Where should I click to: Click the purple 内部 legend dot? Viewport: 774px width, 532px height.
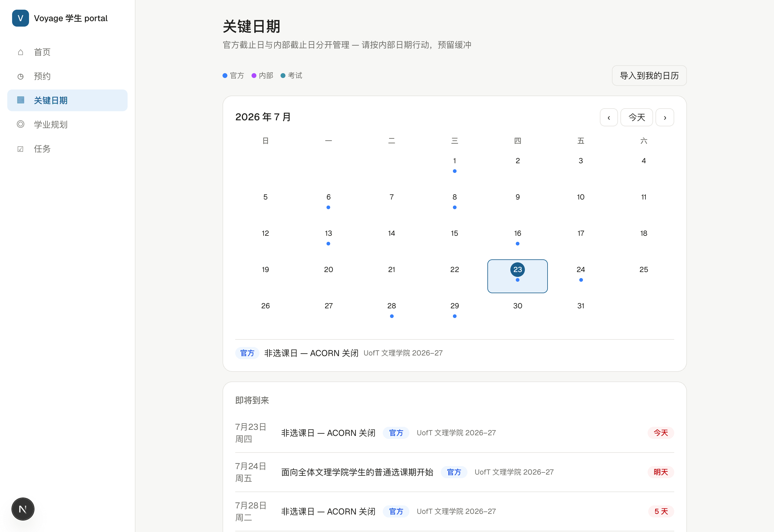(254, 76)
